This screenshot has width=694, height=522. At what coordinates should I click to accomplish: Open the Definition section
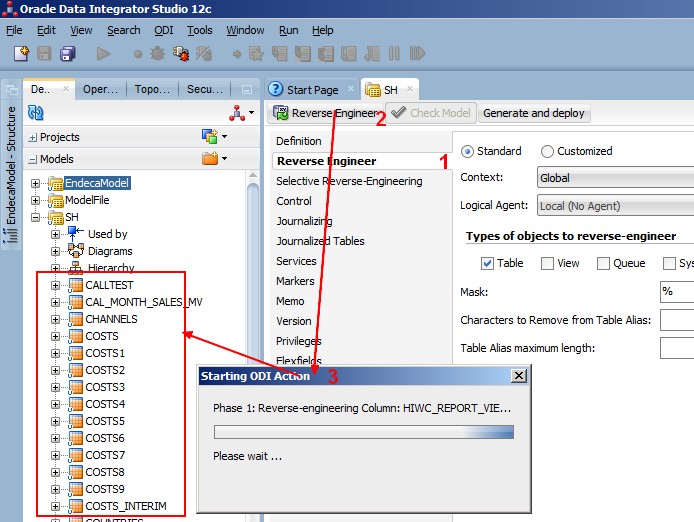tap(299, 141)
